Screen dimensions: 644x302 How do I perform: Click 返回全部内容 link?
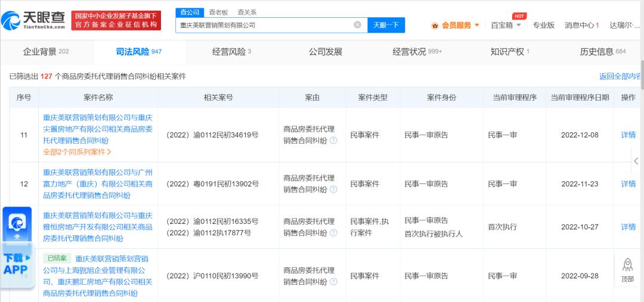(621, 76)
